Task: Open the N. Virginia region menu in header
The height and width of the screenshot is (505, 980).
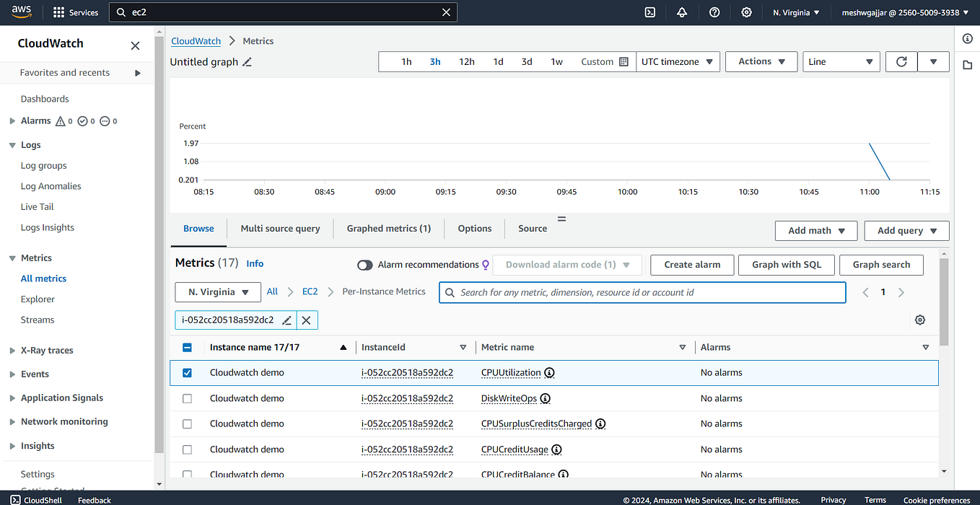Action: pos(796,12)
